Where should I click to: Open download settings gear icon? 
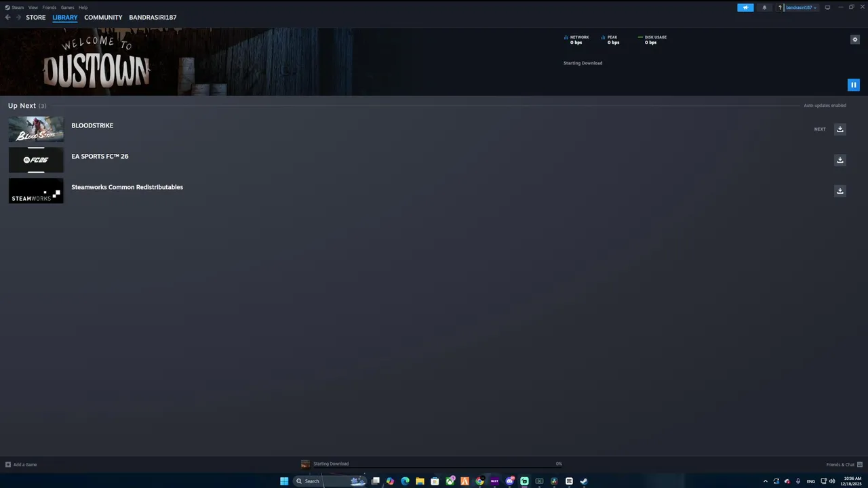pos(854,39)
